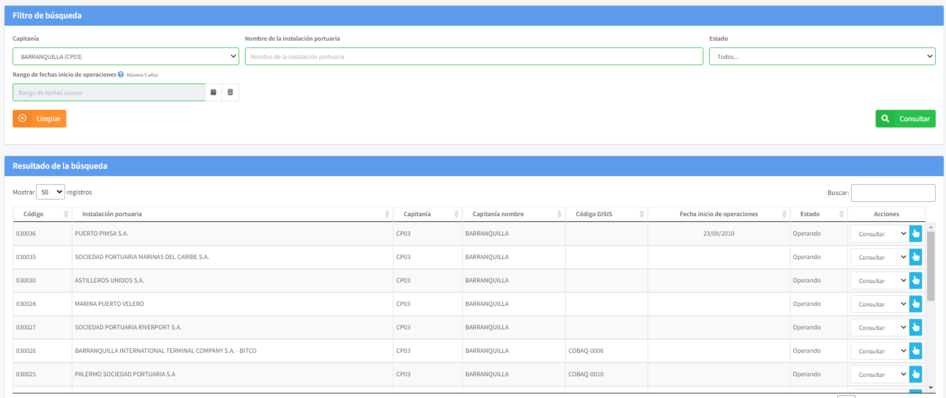Select BARRANQUILLA INTERNATIONAL TERMINAL COMPANY cell
This screenshot has height=398, width=946.
232,351
